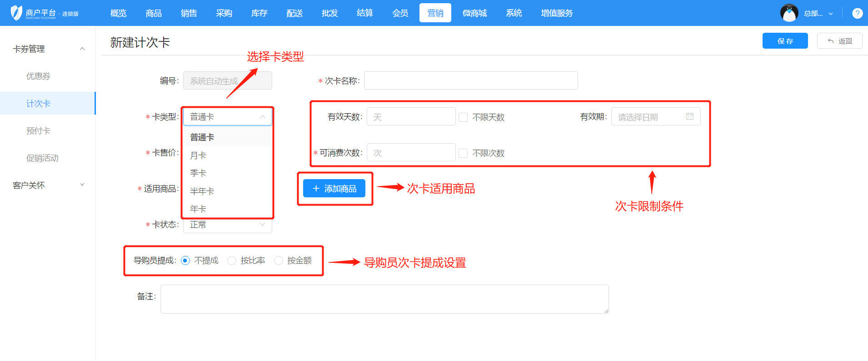Open account menu arrow beside 总部
868x361 pixels.
click(831, 14)
